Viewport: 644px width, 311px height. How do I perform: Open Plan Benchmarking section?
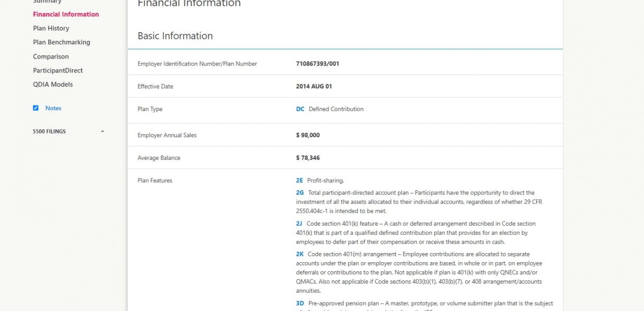61,42
